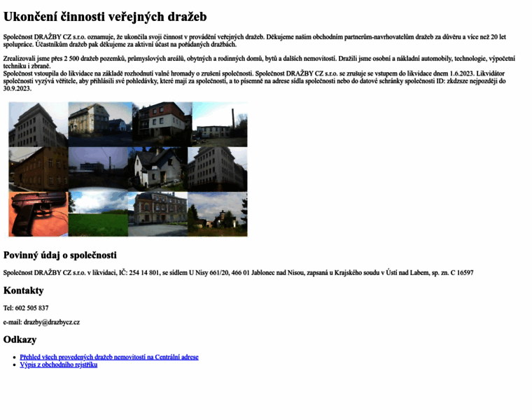Click the company registration line with IČ: 254 14 801
Image resolution: width=532 pixels, height=420 pixels.
point(238,273)
